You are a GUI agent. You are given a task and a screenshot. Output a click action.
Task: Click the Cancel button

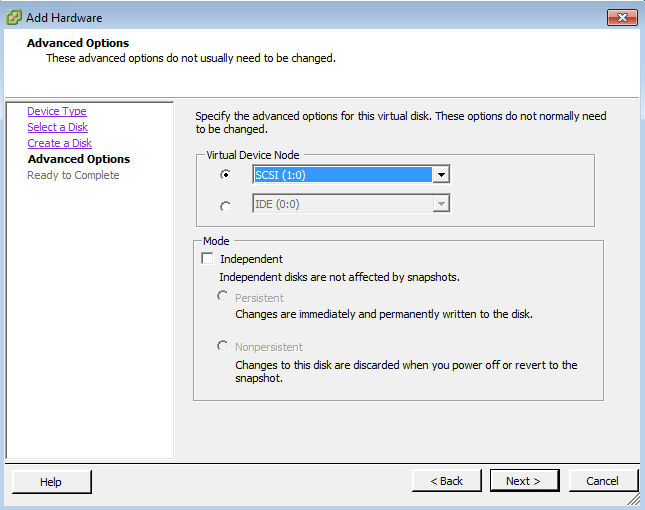coord(603,481)
